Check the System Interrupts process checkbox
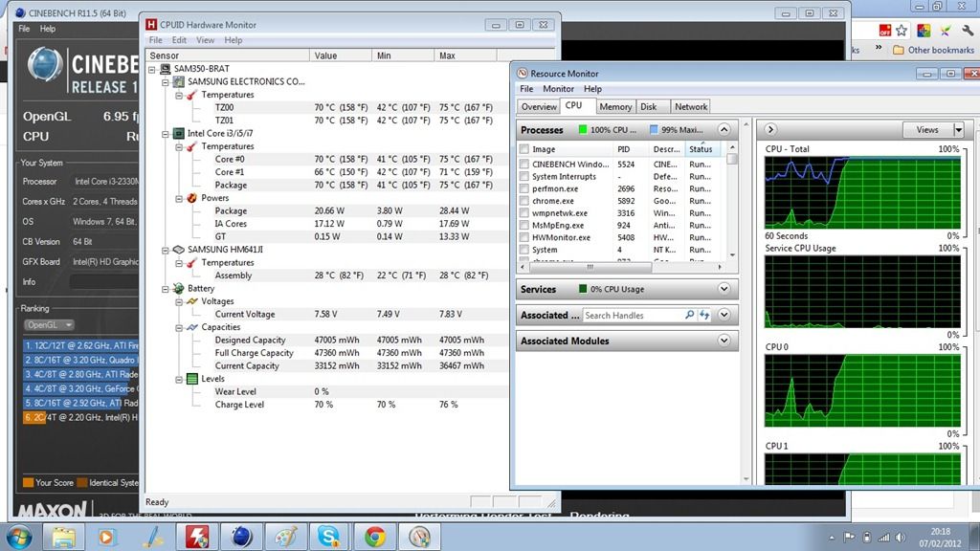Image resolution: width=980 pixels, height=551 pixels. click(x=524, y=176)
